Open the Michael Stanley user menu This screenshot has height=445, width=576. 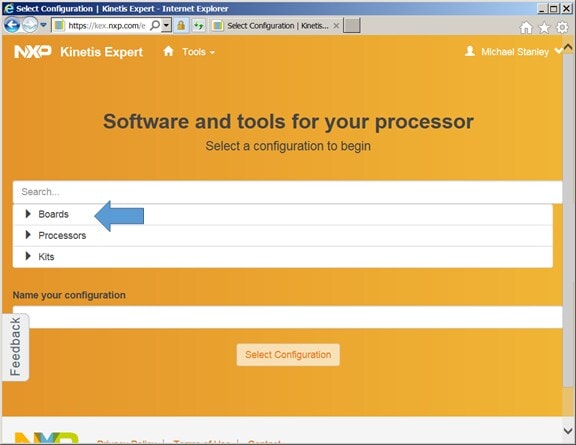tap(513, 52)
